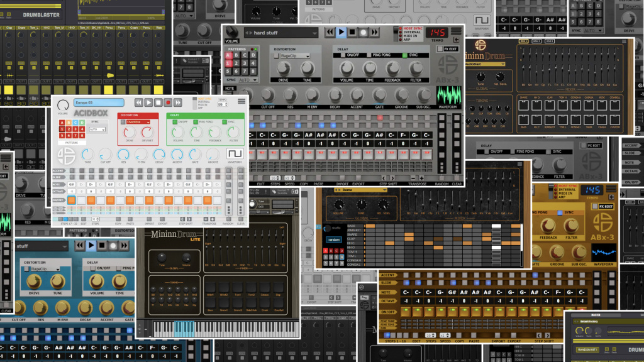The width and height of the screenshot is (644, 362).
Task: Click the stop button in the white ACIDBOX window
Action: tap(158, 102)
